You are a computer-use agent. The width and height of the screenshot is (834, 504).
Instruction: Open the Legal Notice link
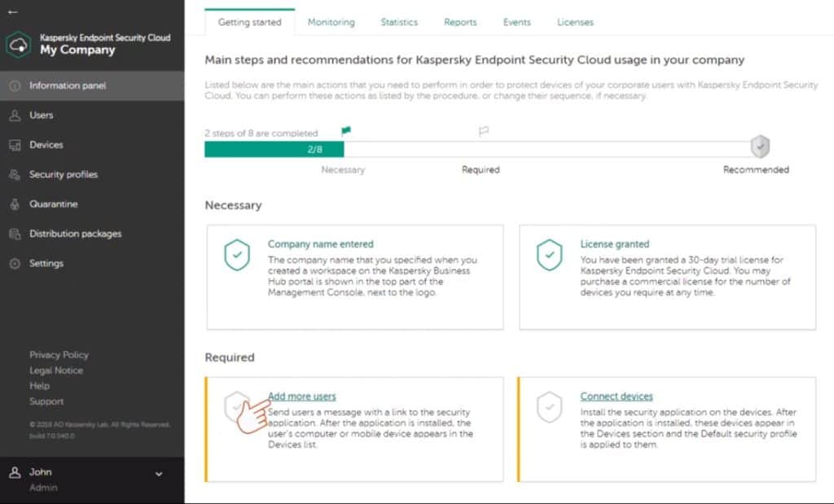click(56, 370)
